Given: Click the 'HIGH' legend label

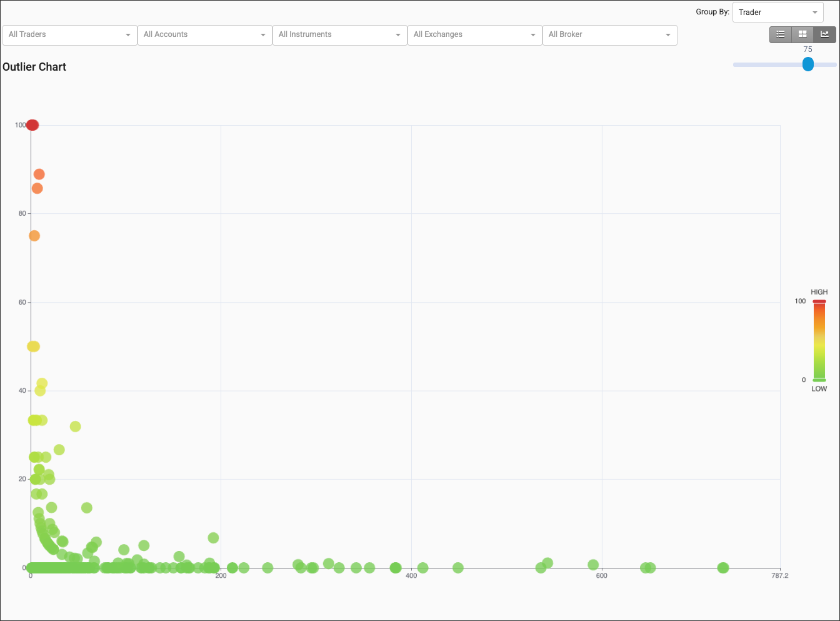Looking at the screenshot, I should click(x=819, y=292).
